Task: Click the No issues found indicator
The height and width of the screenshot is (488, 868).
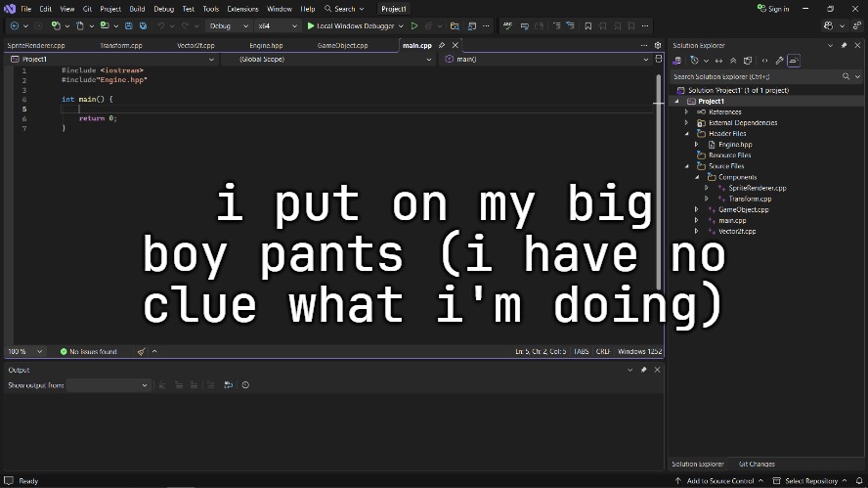Action: (x=89, y=351)
